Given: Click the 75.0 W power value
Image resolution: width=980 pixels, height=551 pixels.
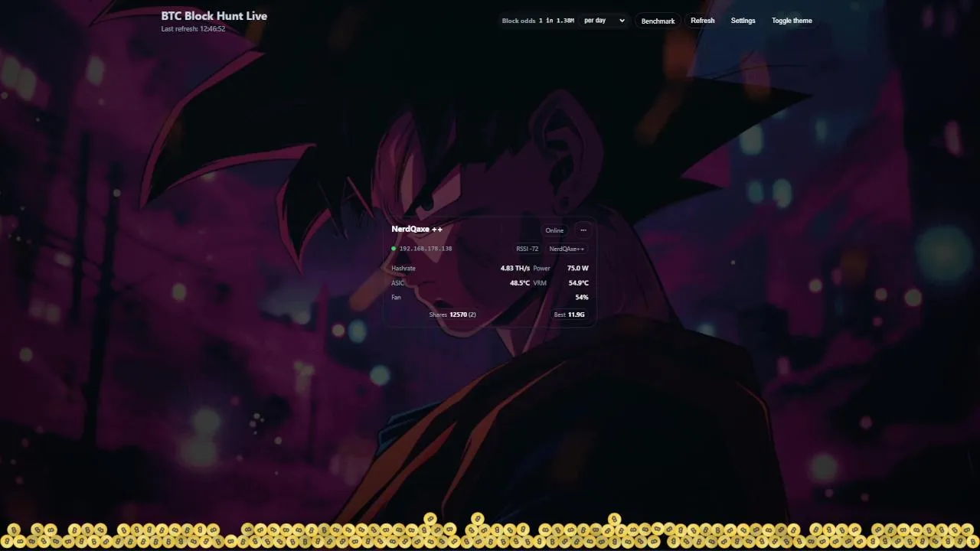Looking at the screenshot, I should coord(578,269).
